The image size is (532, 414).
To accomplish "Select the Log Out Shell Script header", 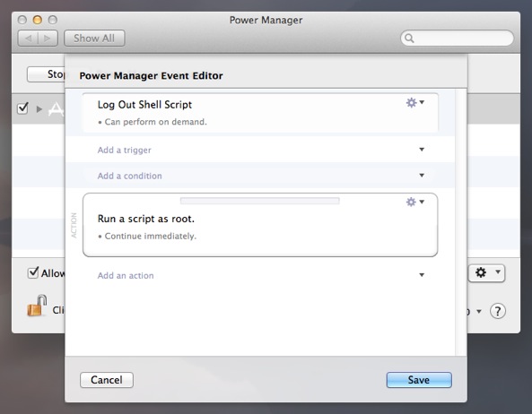I will tap(260, 113).
